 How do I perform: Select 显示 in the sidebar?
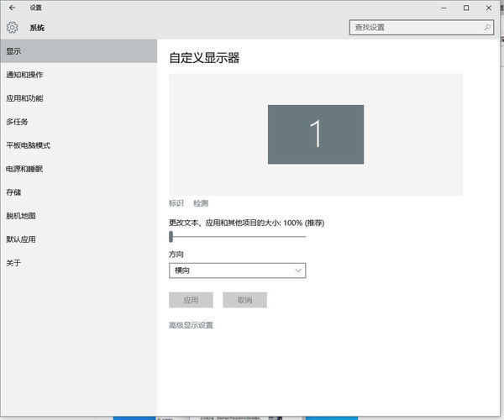pyautogui.click(x=13, y=51)
